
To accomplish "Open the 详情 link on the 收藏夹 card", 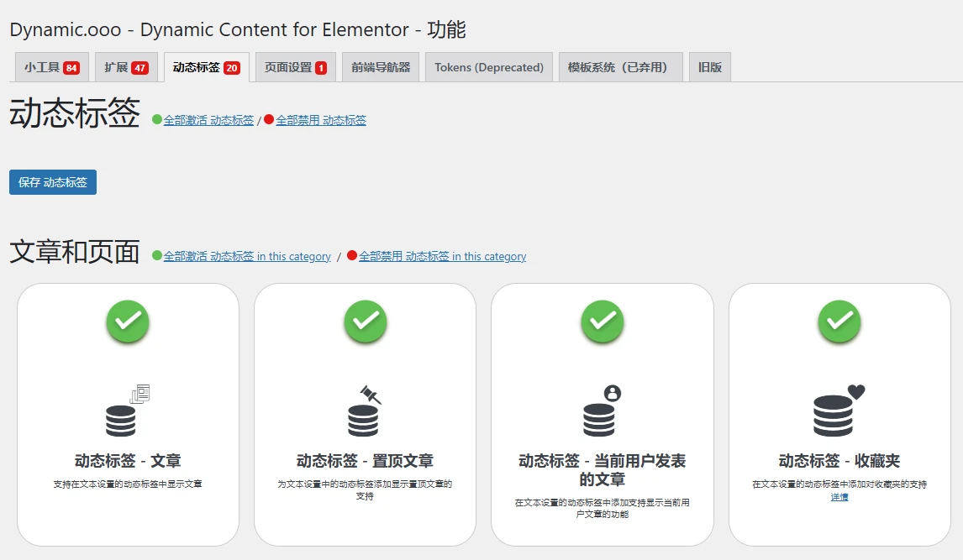I will click(838, 496).
